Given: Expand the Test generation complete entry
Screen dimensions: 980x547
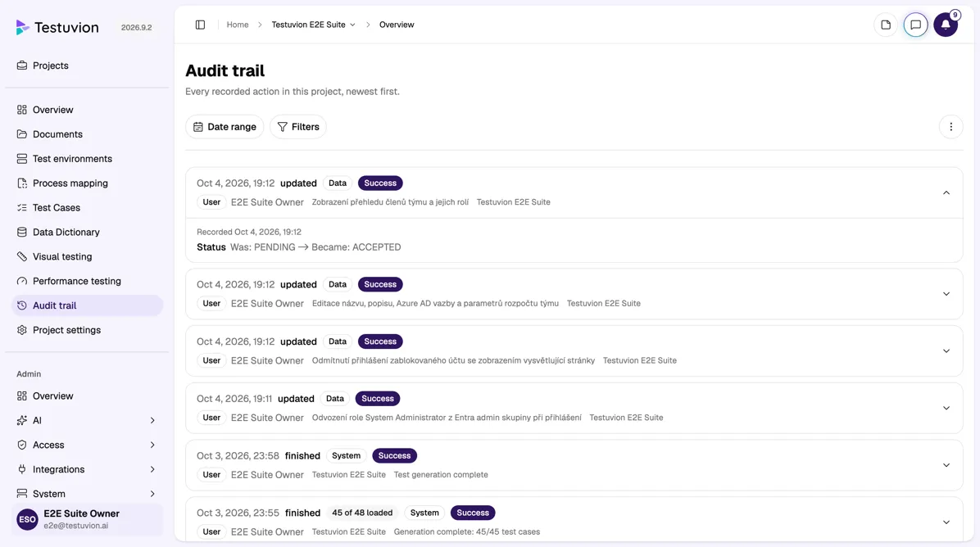Looking at the screenshot, I should 946,465.
